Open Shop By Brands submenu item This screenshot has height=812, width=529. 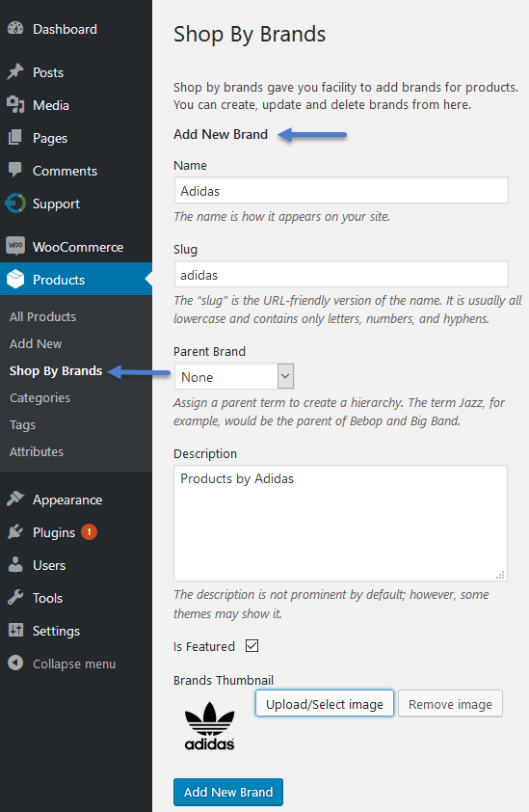(x=56, y=370)
